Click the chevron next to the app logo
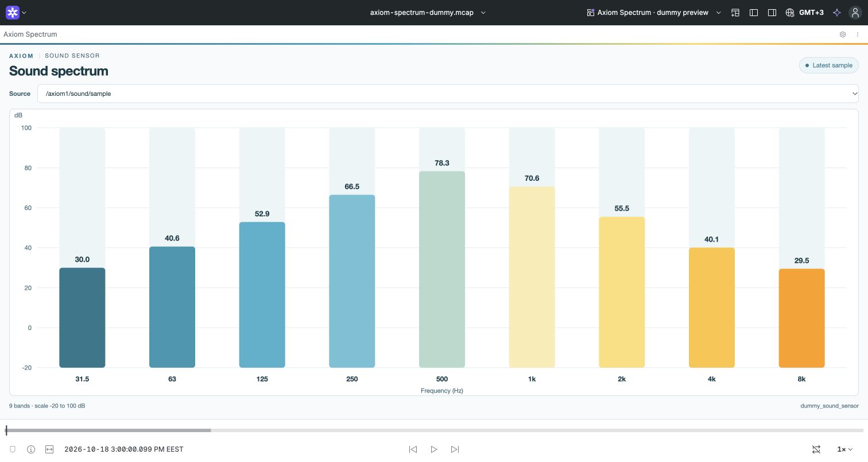The width and height of the screenshot is (868, 462). pos(24,13)
